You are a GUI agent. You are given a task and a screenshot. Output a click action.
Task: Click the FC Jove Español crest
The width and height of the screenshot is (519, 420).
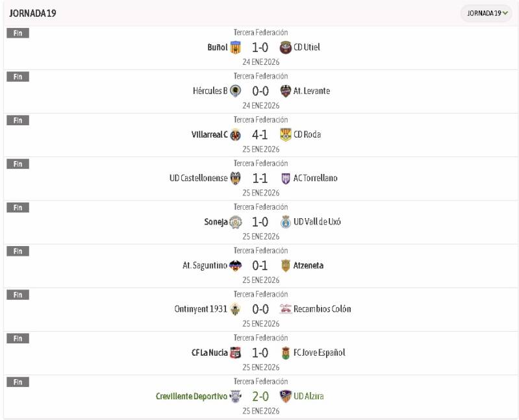(x=285, y=352)
